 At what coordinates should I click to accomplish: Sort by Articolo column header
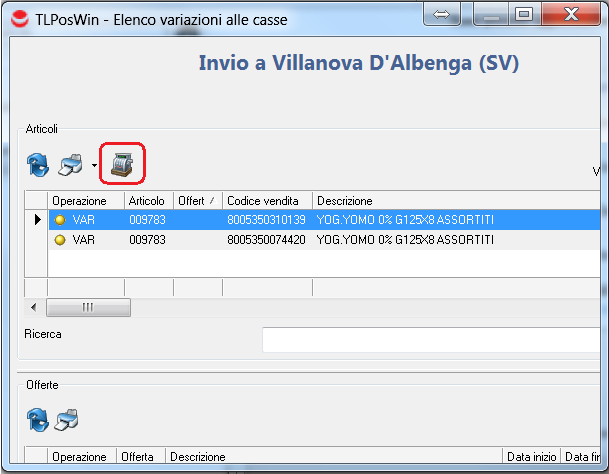(x=149, y=201)
